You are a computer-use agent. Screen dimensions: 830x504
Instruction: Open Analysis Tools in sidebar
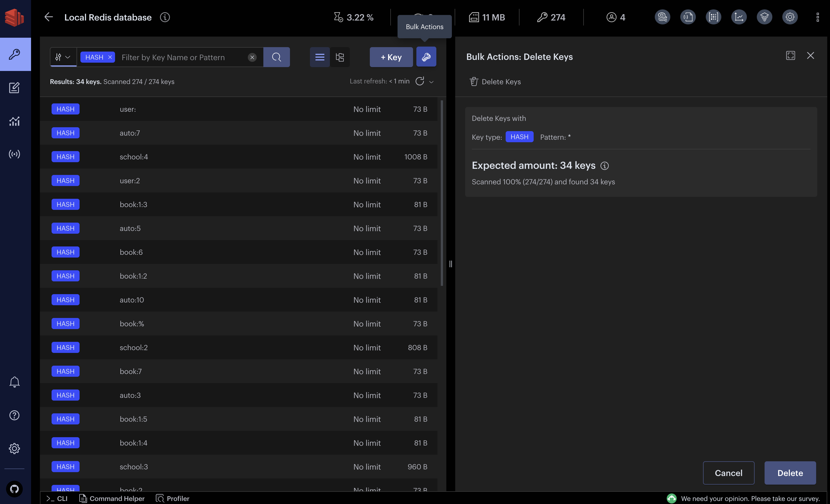point(14,121)
